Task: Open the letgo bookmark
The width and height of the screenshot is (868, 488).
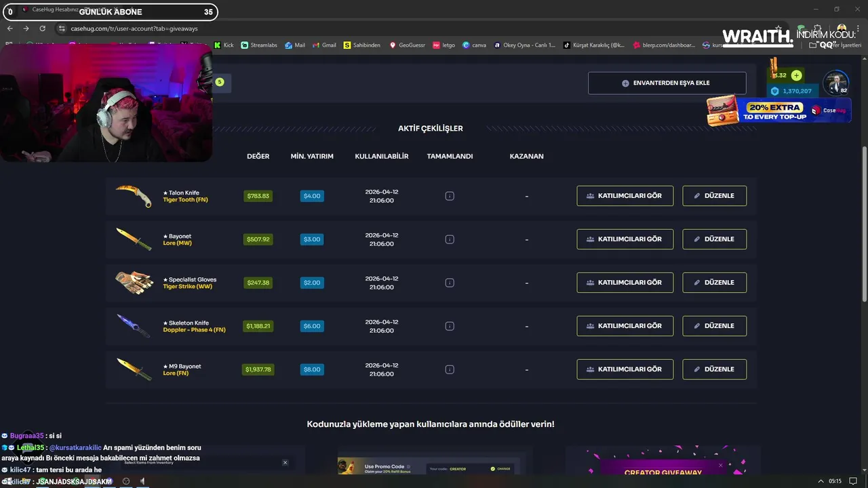Action: (x=444, y=45)
